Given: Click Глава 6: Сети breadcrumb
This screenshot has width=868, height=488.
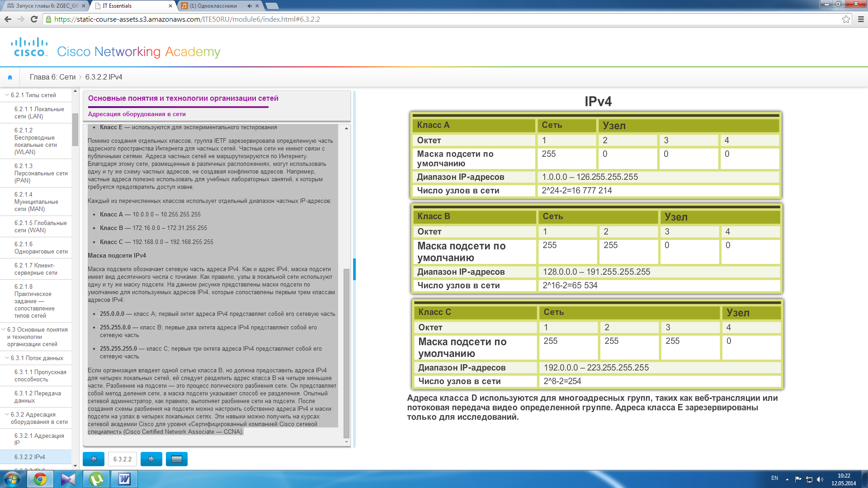Looking at the screenshot, I should pos(52,77).
